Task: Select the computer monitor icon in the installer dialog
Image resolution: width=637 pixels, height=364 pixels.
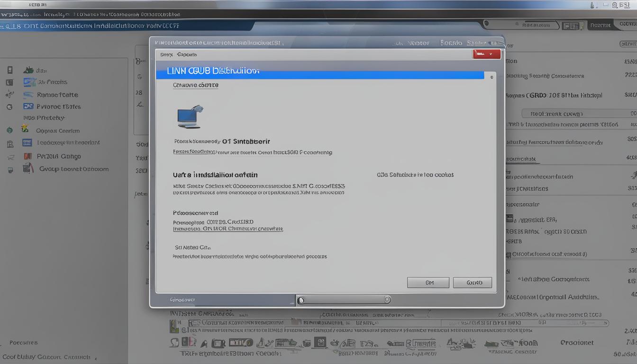Action: coord(189,116)
